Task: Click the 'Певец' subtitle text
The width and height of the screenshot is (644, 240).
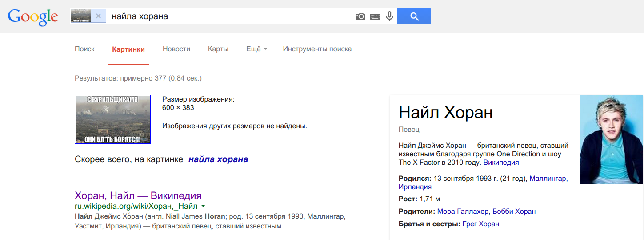Action: (x=409, y=130)
